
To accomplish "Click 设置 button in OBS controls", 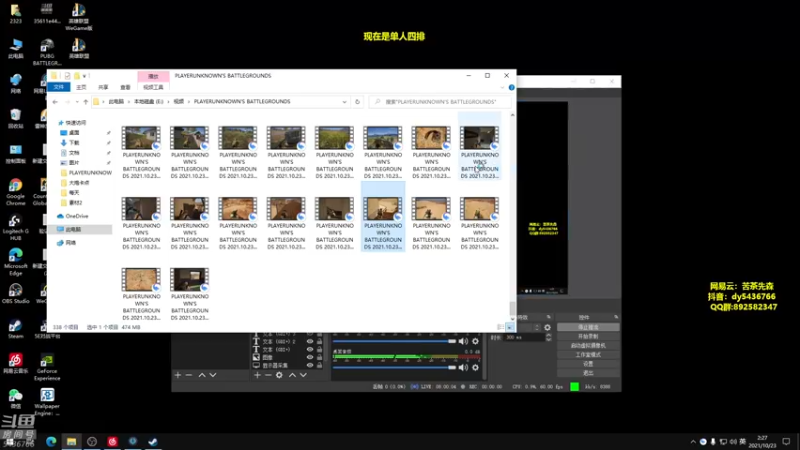I will 588,364.
